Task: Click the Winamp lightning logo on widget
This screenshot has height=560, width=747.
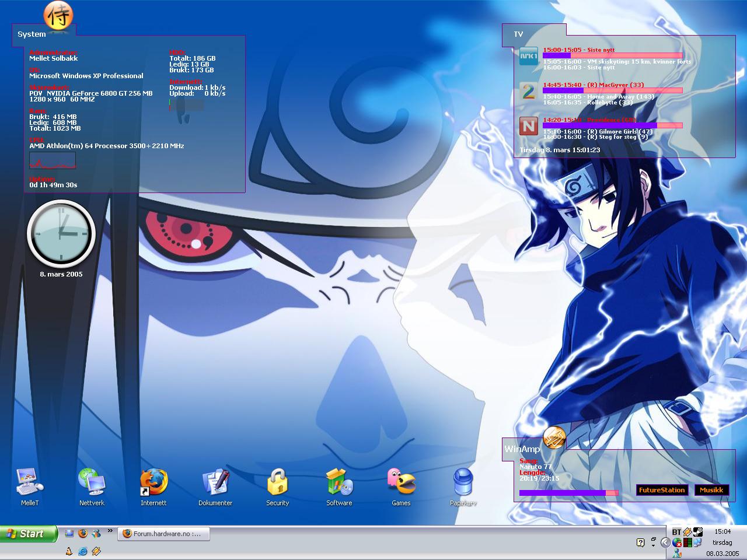Action: [x=554, y=437]
